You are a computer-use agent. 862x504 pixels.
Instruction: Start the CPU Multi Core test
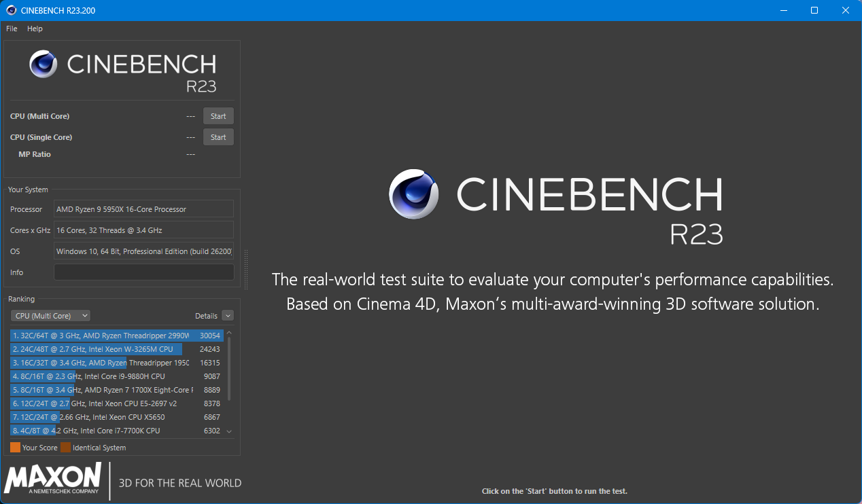218,116
